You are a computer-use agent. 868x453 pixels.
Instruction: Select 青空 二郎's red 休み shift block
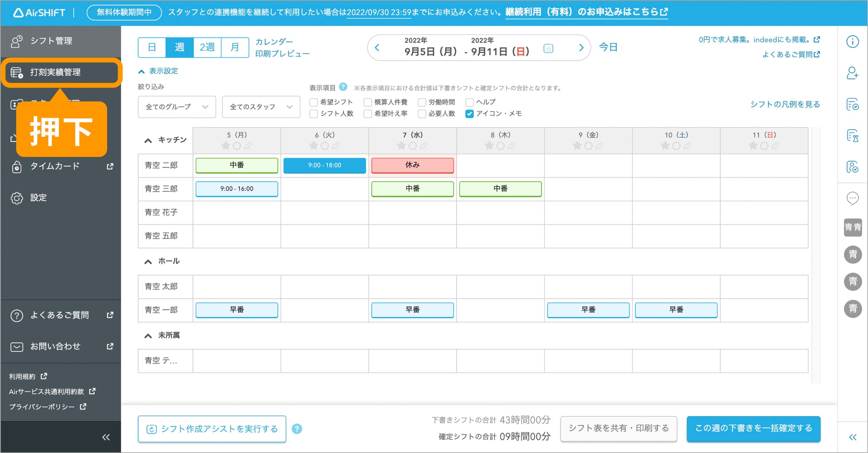click(412, 165)
